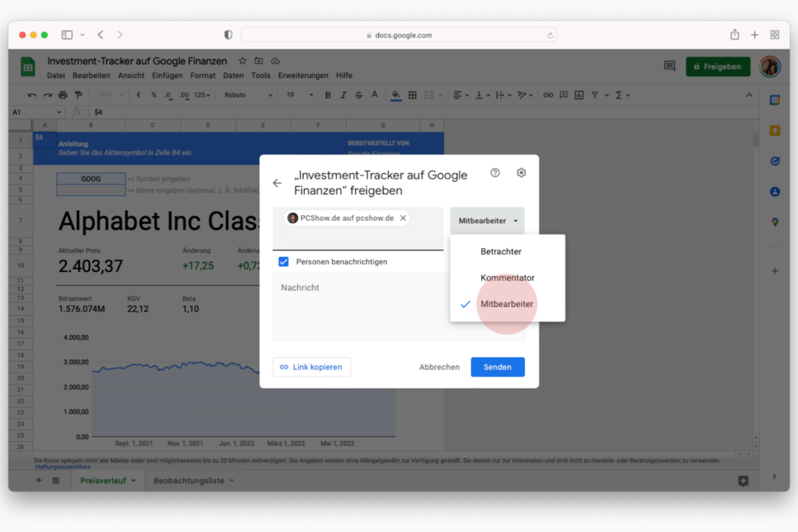Open the cell name box dropdown
The height and width of the screenshot is (532, 798).
click(x=58, y=112)
